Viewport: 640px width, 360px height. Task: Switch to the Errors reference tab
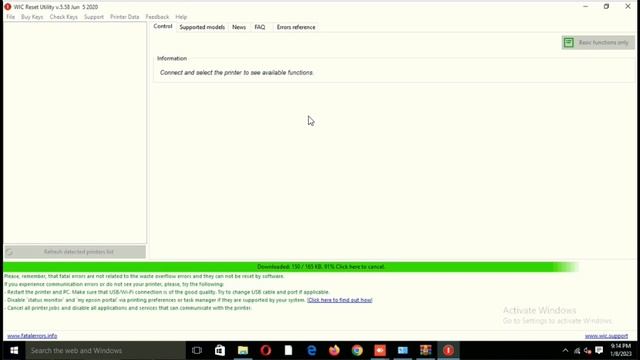tap(296, 27)
